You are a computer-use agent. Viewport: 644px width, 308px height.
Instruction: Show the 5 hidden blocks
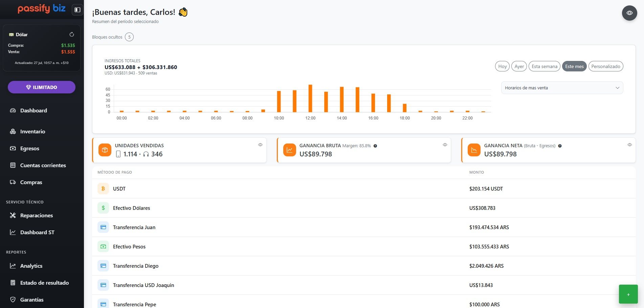[x=129, y=37]
